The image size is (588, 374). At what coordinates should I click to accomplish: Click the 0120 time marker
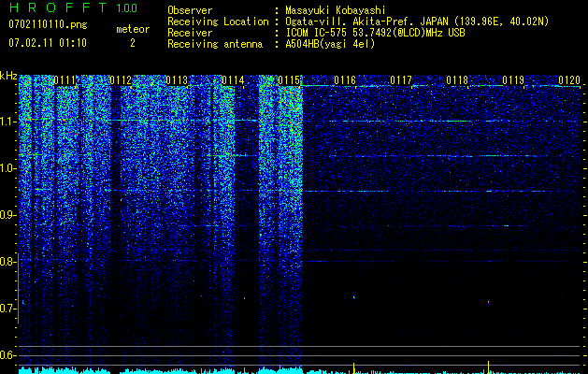coord(569,80)
